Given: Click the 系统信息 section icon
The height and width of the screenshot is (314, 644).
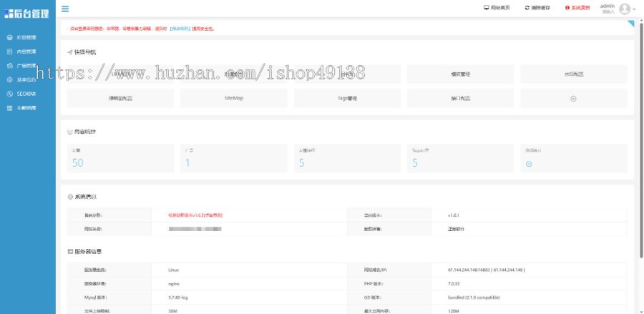Looking at the screenshot, I should (70, 197).
